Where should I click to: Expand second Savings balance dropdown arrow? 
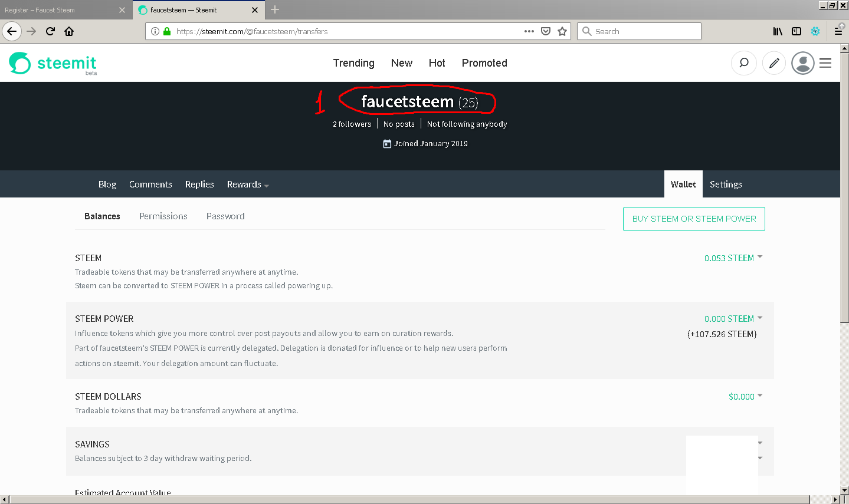(760, 458)
